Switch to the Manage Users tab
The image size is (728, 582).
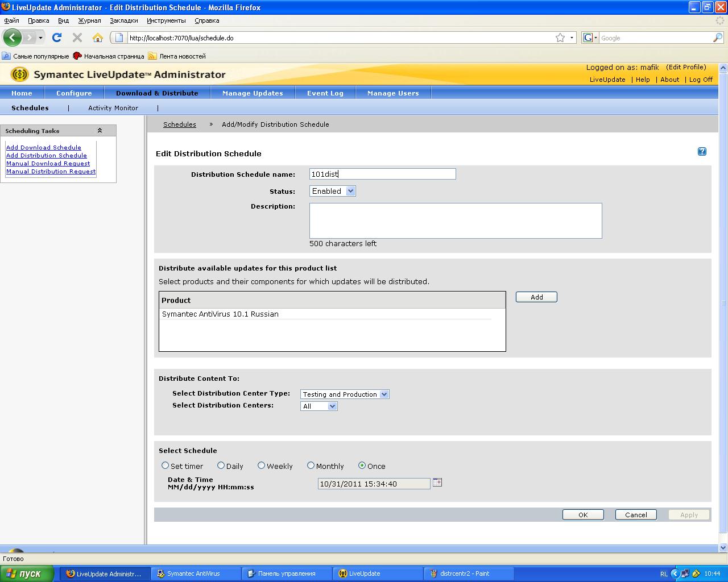393,93
